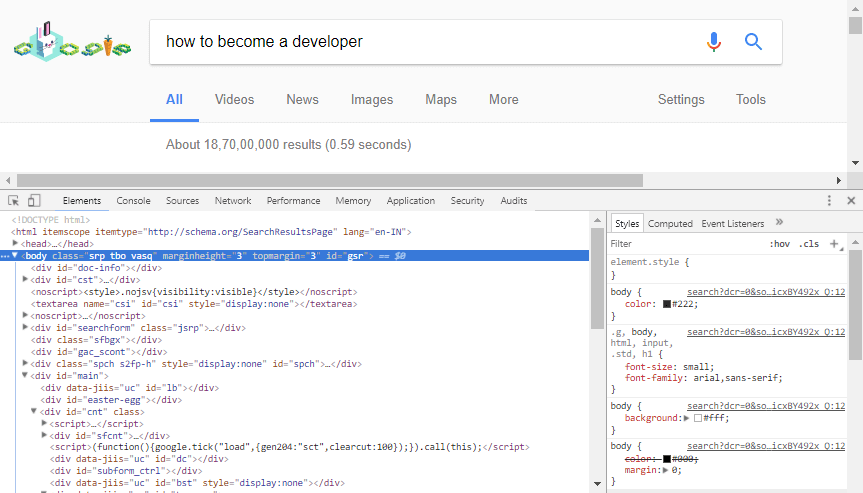Viewport: 863px width, 493px height.
Task: Switch to News results
Action: pos(302,100)
